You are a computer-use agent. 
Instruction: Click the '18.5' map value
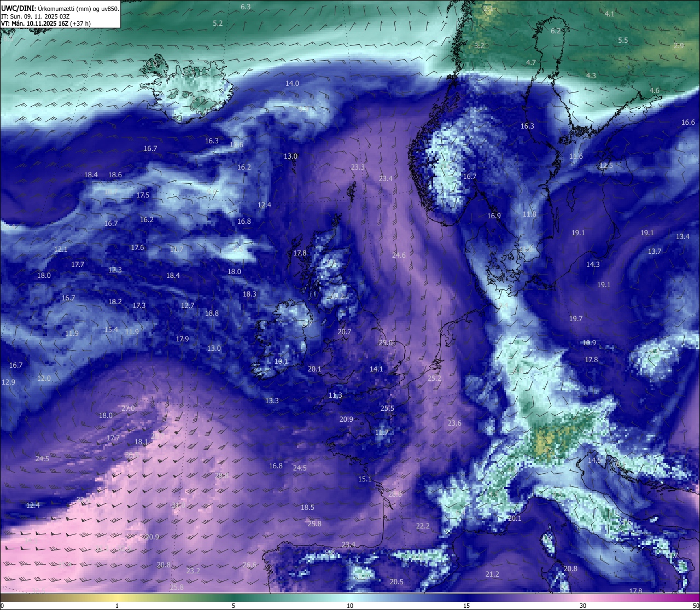(307, 507)
